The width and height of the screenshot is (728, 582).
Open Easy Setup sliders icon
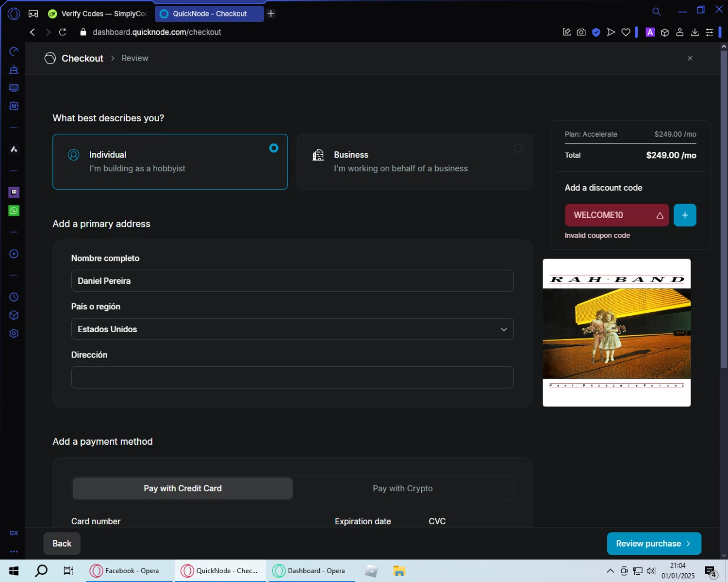tap(710, 32)
